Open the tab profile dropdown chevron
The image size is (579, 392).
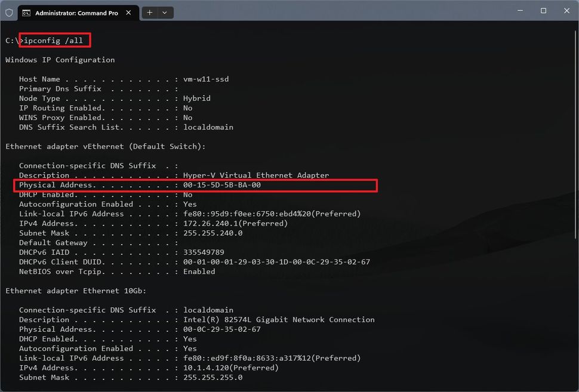click(164, 12)
